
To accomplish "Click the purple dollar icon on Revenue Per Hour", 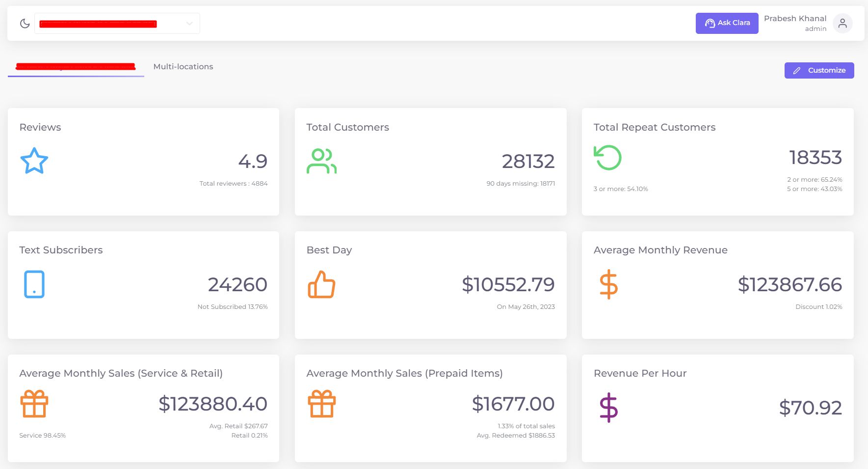I will [608, 407].
